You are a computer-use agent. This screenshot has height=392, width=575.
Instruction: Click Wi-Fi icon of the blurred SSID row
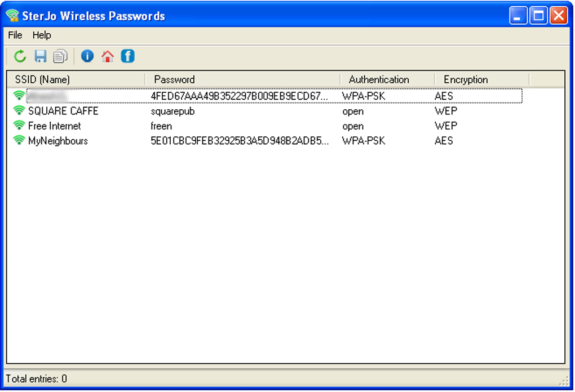[19, 96]
